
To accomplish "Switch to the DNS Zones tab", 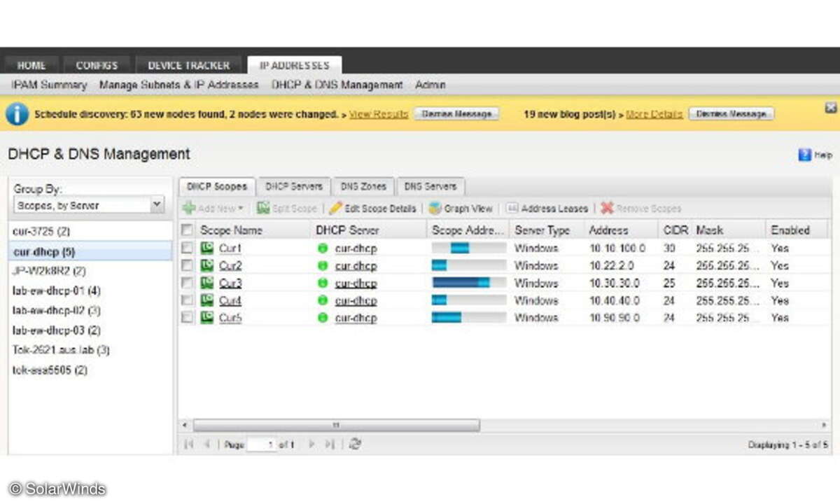I will tap(363, 187).
